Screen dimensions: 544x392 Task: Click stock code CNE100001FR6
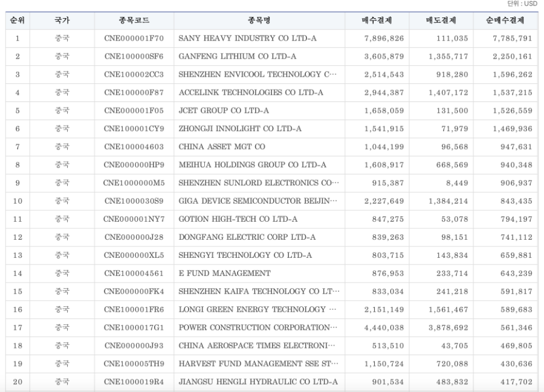coord(134,309)
